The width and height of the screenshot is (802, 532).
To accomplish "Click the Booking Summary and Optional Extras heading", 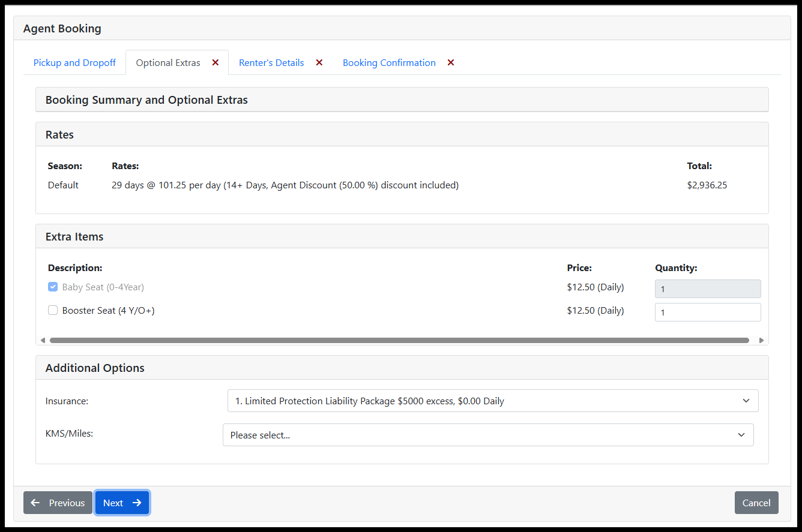I will coord(146,100).
